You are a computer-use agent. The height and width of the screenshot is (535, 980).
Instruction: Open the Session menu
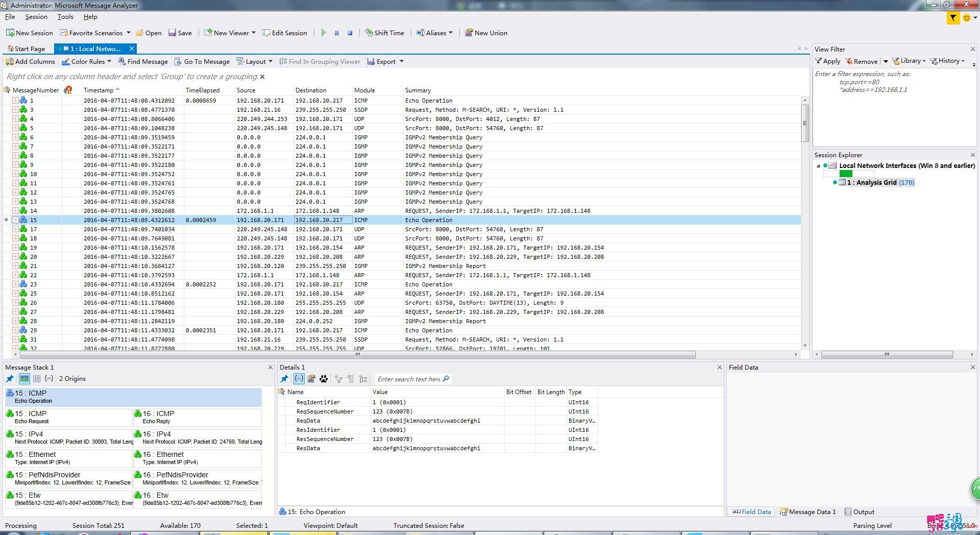tap(36, 17)
